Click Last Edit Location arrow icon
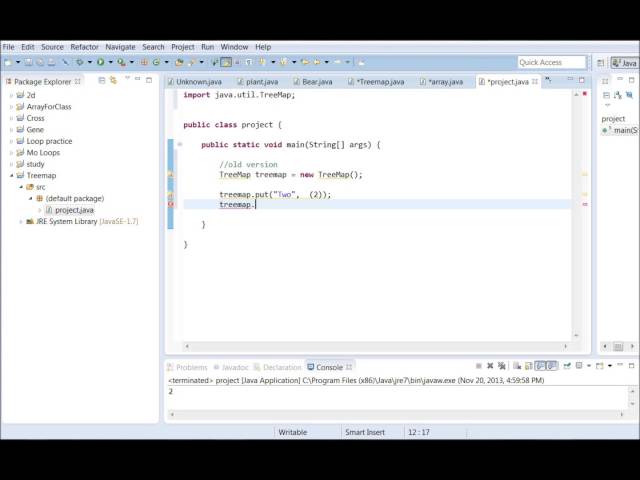Viewport: 640px width, 480px height. pyautogui.click(x=305, y=62)
